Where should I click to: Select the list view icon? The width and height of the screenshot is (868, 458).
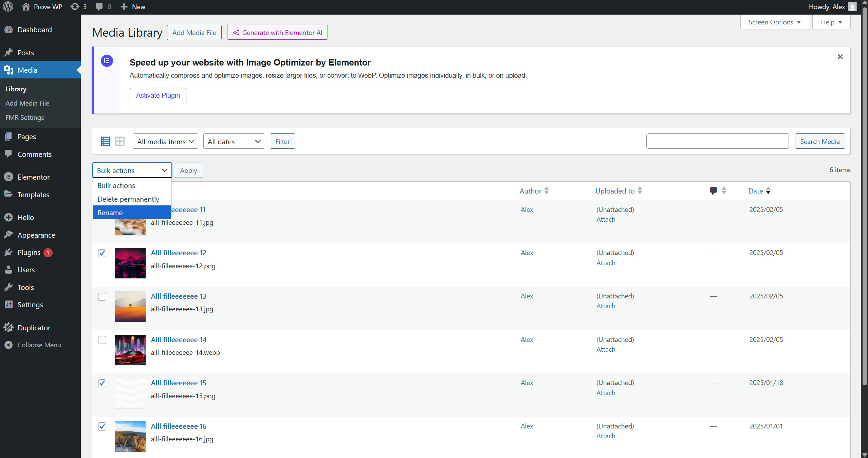pos(105,141)
